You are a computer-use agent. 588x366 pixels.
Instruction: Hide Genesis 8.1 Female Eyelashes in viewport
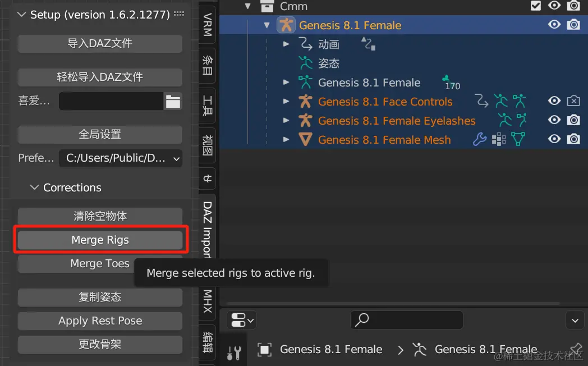click(554, 120)
